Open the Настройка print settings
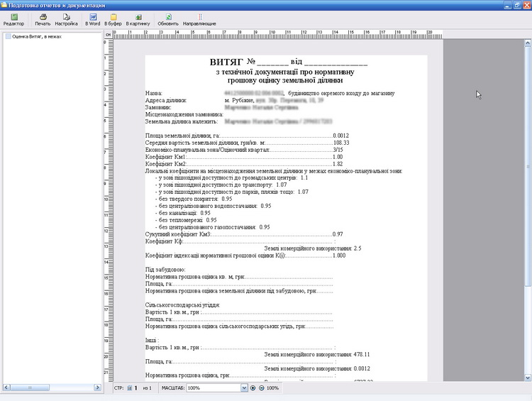 (x=66, y=20)
